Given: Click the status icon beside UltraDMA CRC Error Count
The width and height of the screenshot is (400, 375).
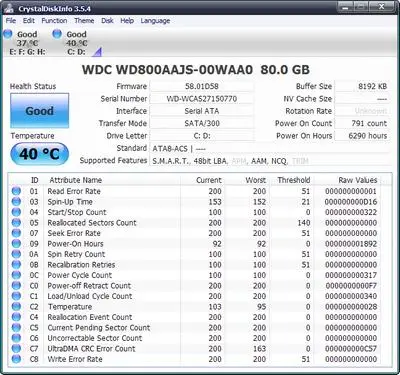Looking at the screenshot, I should click(x=16, y=348).
